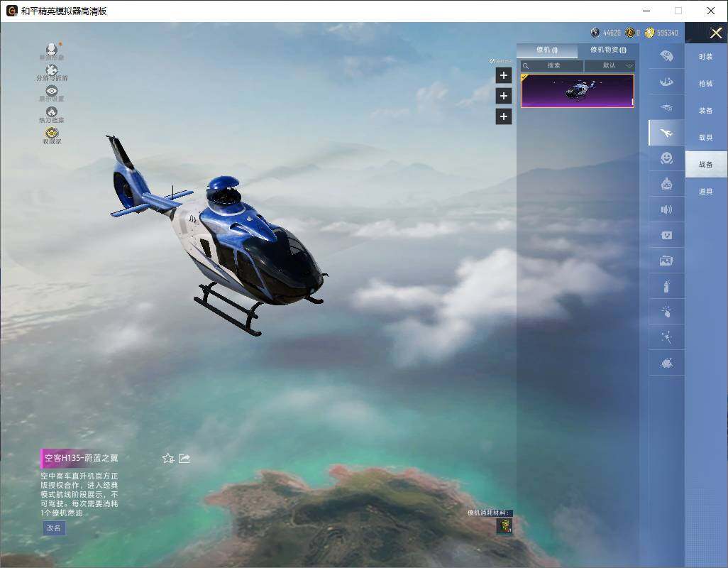Screen dimensions: 728x568
Task: Open the 热力图鉴 flame icon
Action: 52,112
